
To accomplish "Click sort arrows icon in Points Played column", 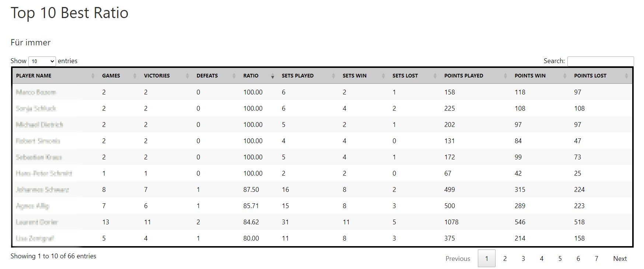I will pyautogui.click(x=505, y=76).
